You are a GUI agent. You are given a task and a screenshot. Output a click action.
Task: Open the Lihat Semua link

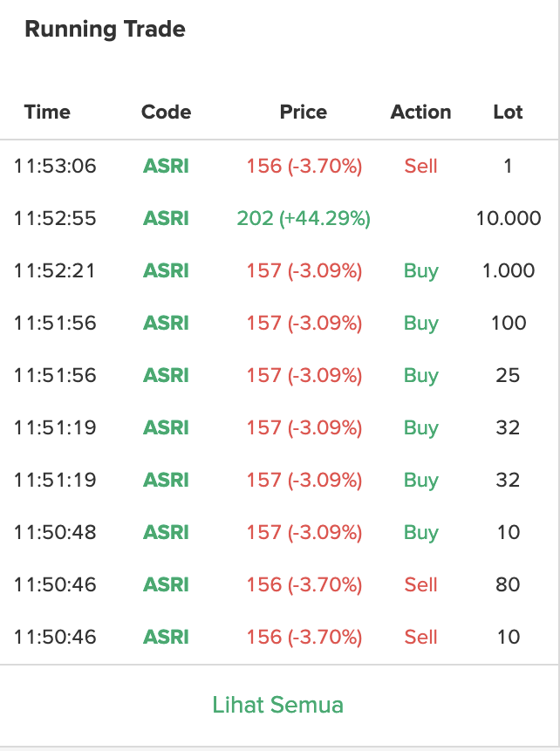(278, 705)
